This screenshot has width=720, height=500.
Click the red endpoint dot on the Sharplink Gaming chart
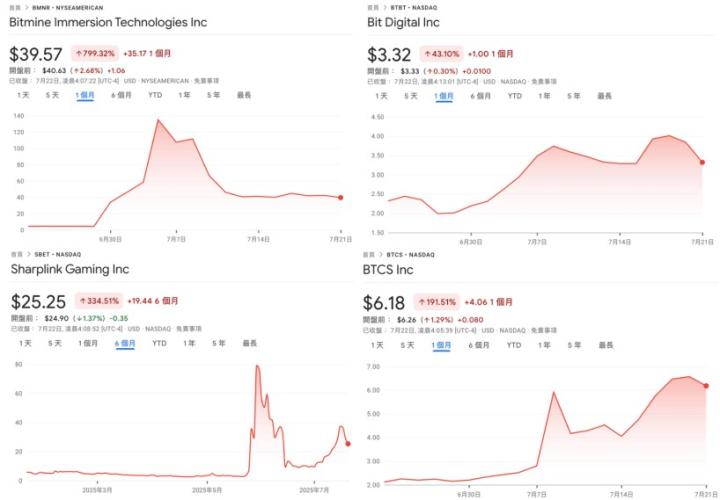(348, 444)
